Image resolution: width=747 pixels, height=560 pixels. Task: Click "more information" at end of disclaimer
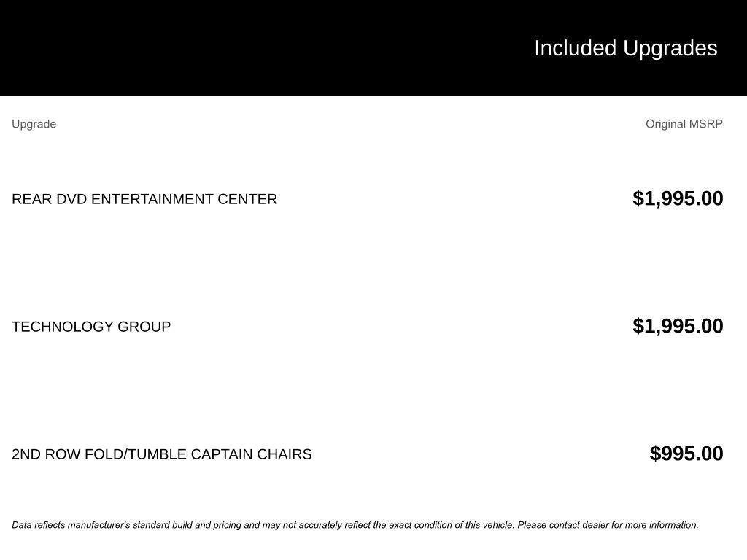[662, 525]
